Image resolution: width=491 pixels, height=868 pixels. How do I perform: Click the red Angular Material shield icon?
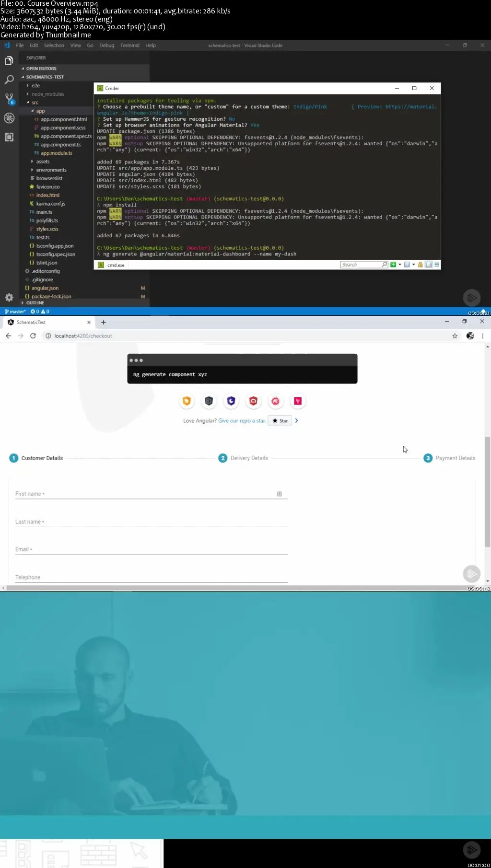pos(253,401)
